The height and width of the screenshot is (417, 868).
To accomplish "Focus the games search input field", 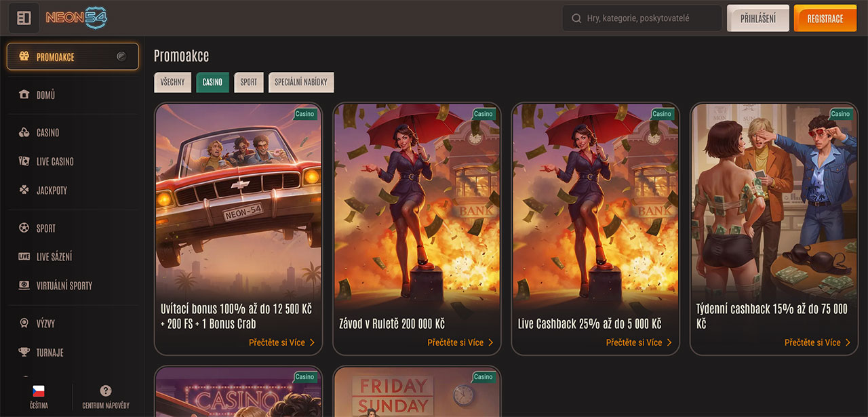I will tap(642, 18).
